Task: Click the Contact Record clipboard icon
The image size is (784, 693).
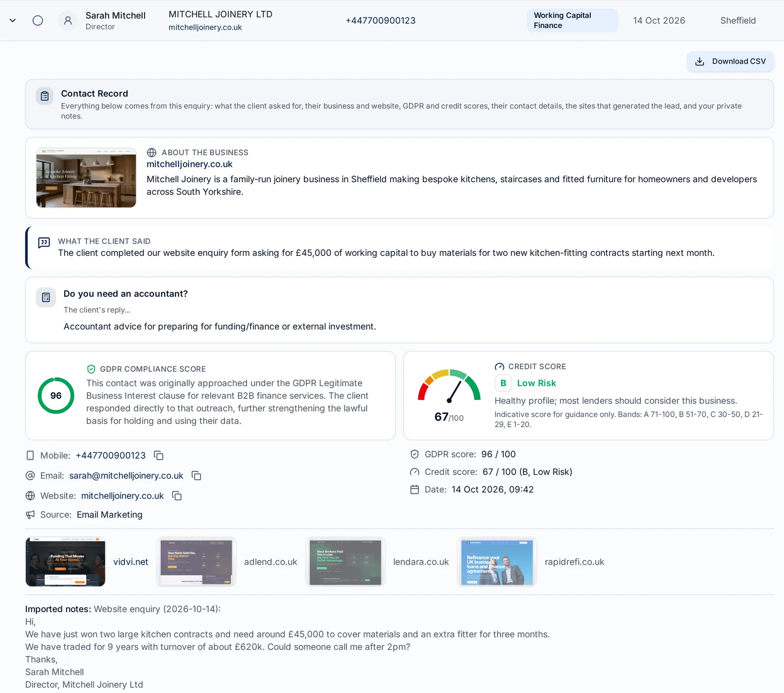Action: pyautogui.click(x=45, y=96)
